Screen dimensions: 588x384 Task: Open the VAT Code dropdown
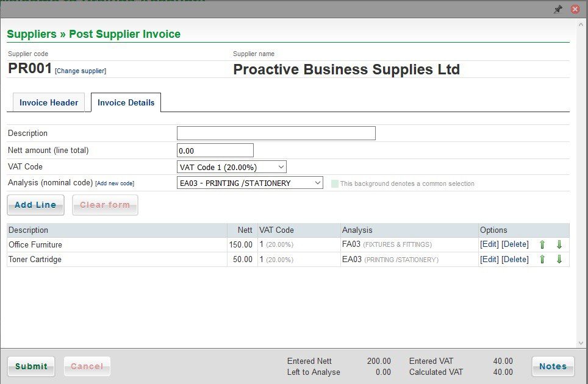232,167
